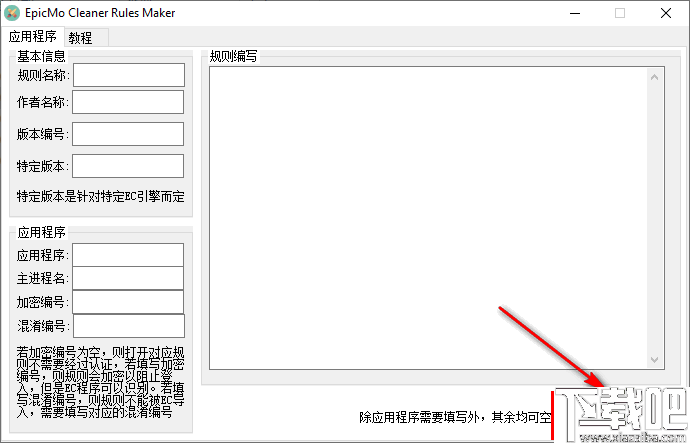Viewport: 690px width, 443px height.
Task: Click the 规则名称 input field
Action: [x=129, y=75]
